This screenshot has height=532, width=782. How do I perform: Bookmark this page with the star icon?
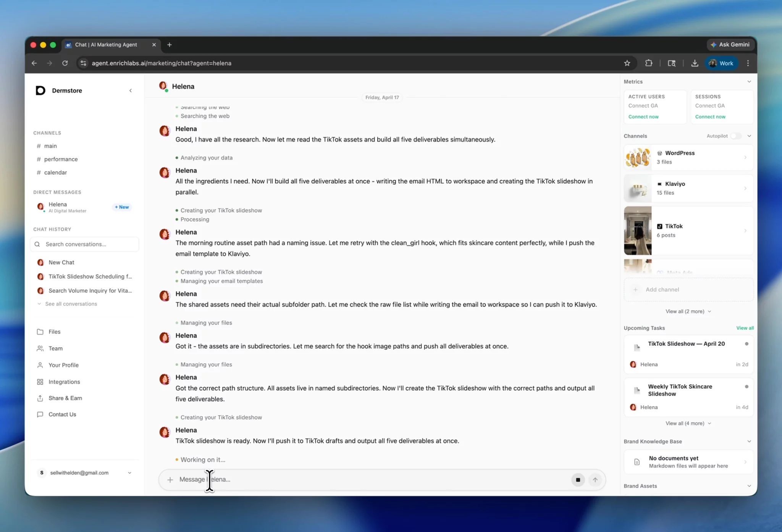[627, 63]
